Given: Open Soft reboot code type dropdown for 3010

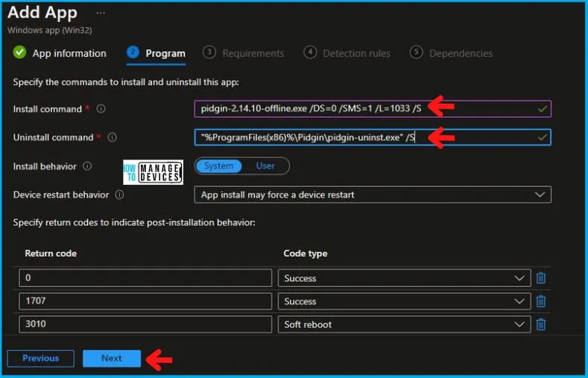Looking at the screenshot, I should (404, 324).
